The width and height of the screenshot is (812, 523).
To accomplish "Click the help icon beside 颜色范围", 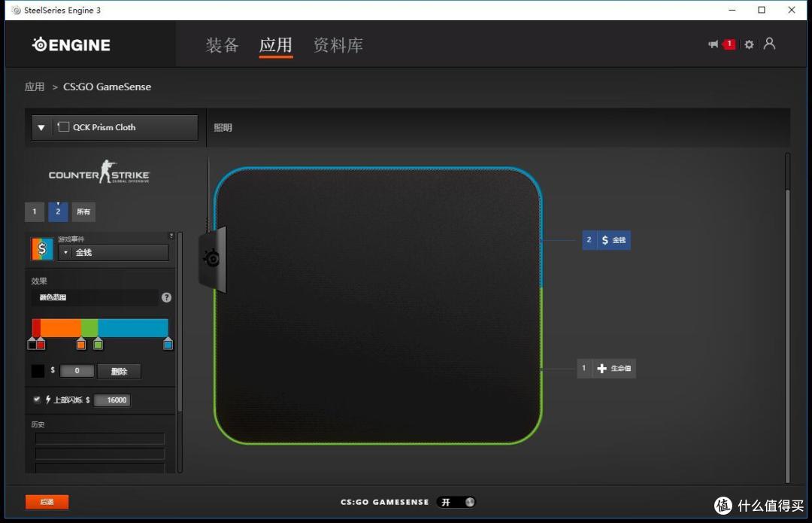I will 166,297.
